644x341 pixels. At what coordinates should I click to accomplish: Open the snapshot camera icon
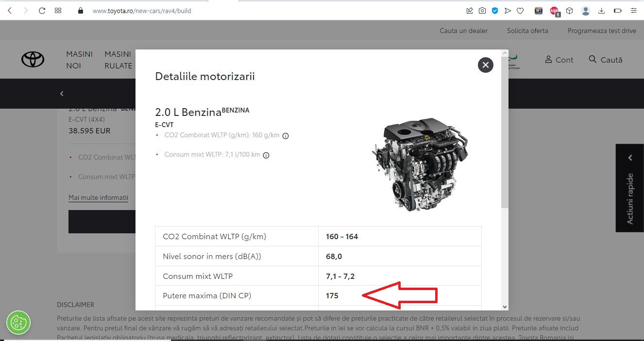coord(482,10)
